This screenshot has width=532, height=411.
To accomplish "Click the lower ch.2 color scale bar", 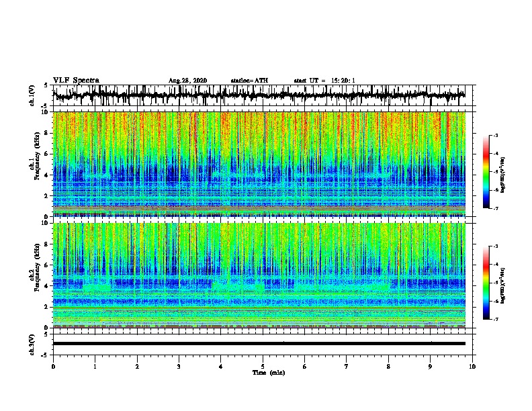I will click(x=486, y=283).
